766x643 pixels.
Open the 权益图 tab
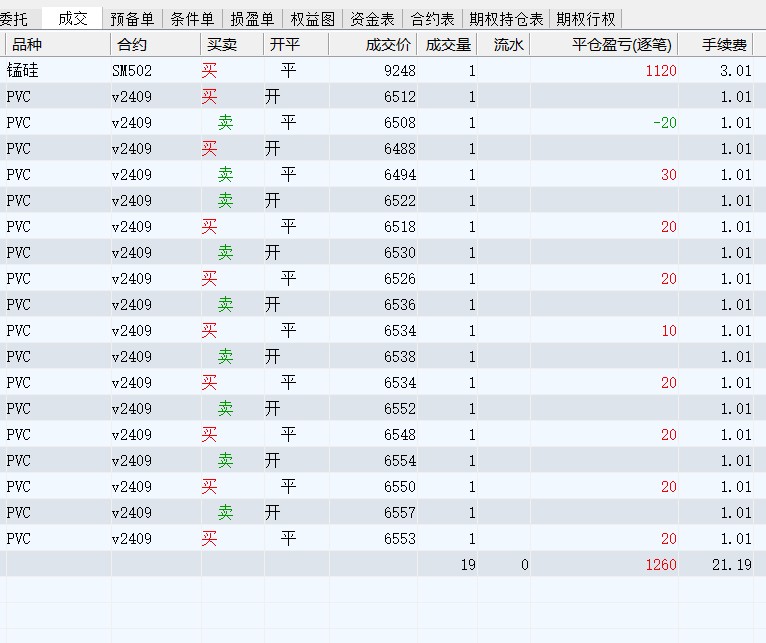point(313,19)
